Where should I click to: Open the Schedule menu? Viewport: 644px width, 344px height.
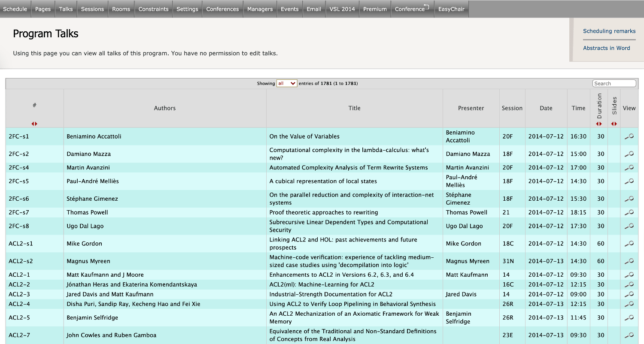click(15, 9)
